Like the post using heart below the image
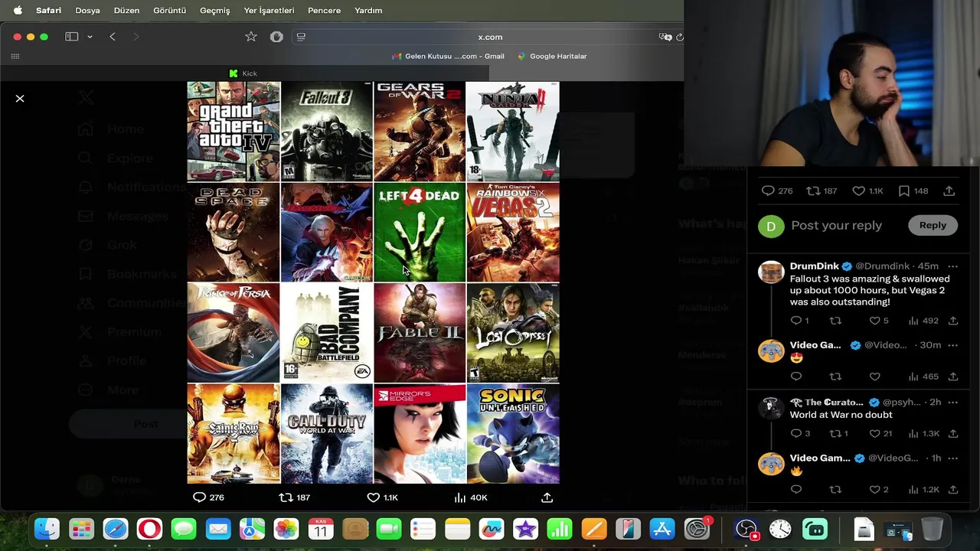Image resolution: width=980 pixels, height=551 pixels. (x=374, y=497)
